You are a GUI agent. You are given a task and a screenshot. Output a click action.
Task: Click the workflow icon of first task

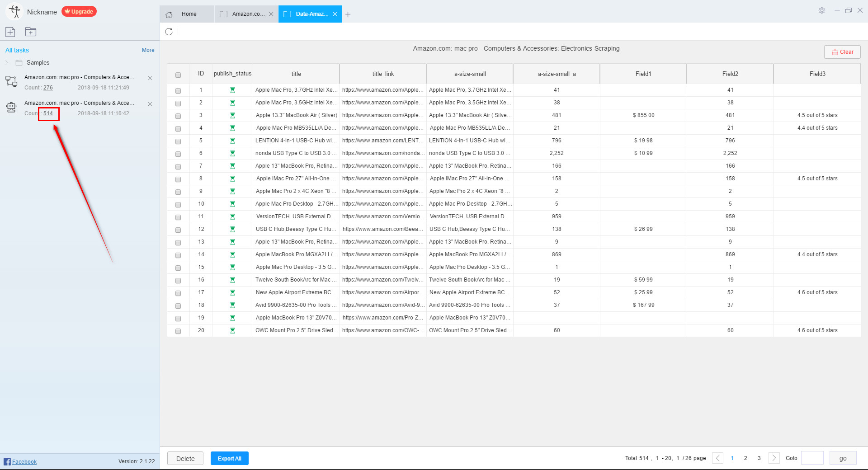coord(11,81)
